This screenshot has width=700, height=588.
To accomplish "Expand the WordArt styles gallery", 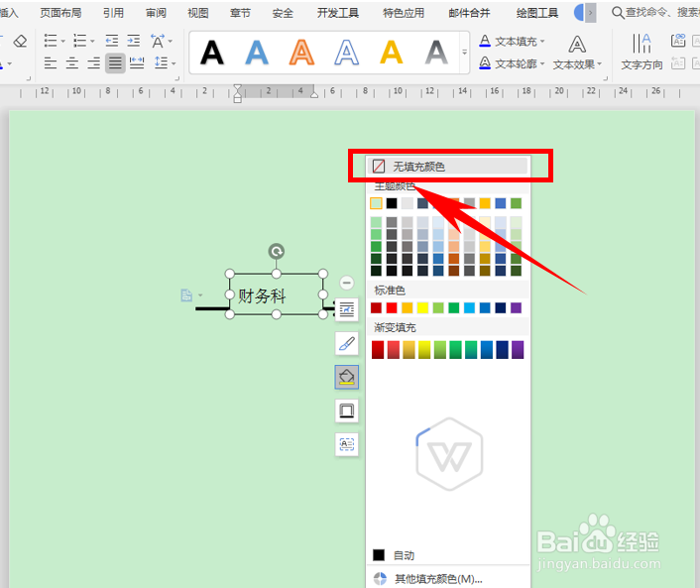I will (465, 53).
